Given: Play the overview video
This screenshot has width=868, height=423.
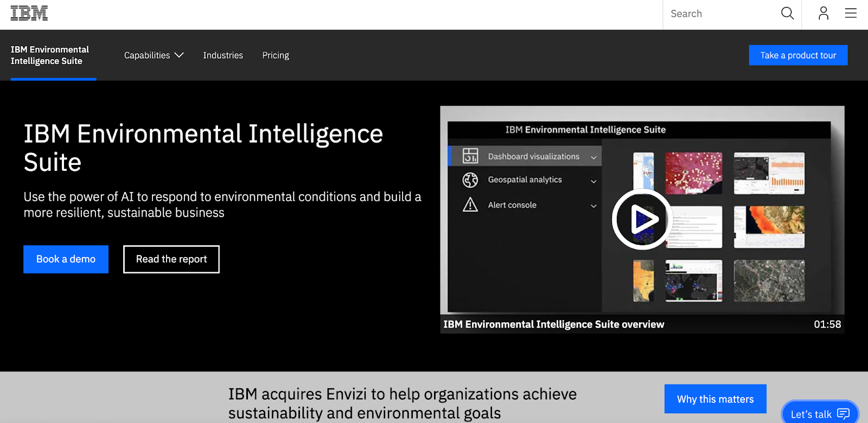Looking at the screenshot, I should coord(642,219).
